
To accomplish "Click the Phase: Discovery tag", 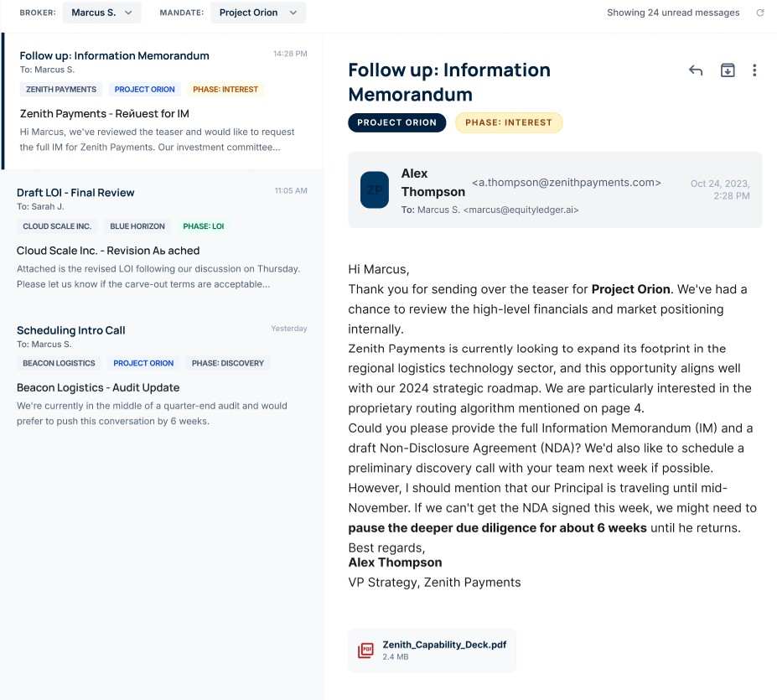I will coord(228,363).
